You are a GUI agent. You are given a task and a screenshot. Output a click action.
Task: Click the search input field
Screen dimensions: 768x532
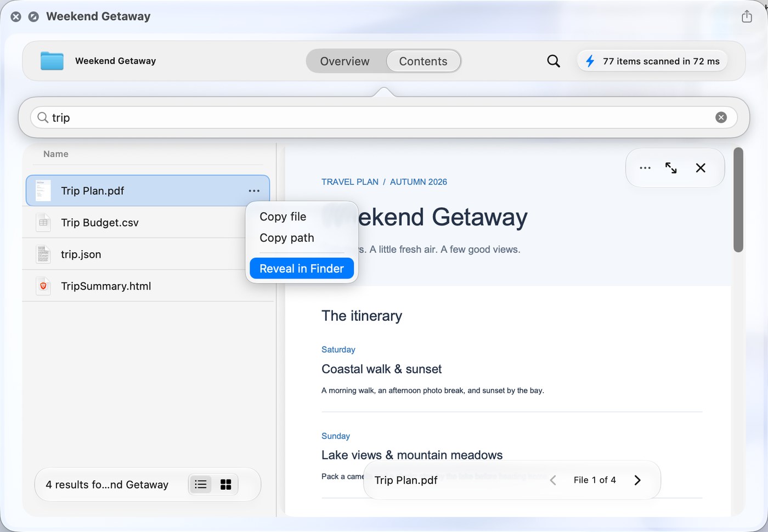383,117
